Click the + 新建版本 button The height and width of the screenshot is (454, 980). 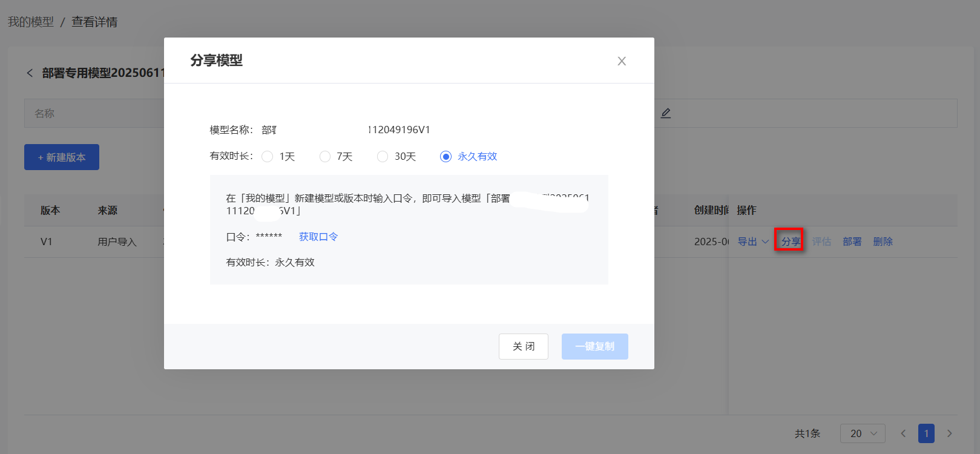pos(62,157)
